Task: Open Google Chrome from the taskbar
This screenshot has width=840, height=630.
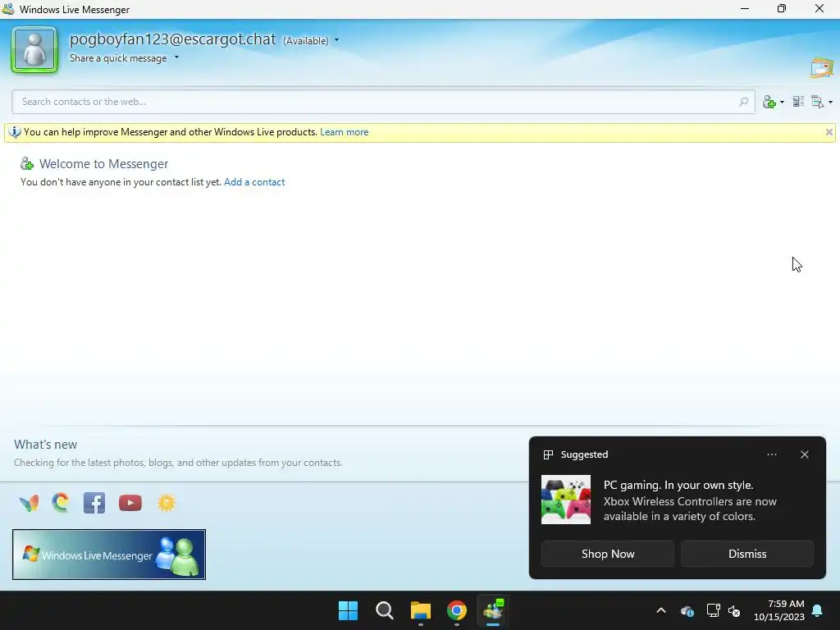Action: [x=457, y=610]
